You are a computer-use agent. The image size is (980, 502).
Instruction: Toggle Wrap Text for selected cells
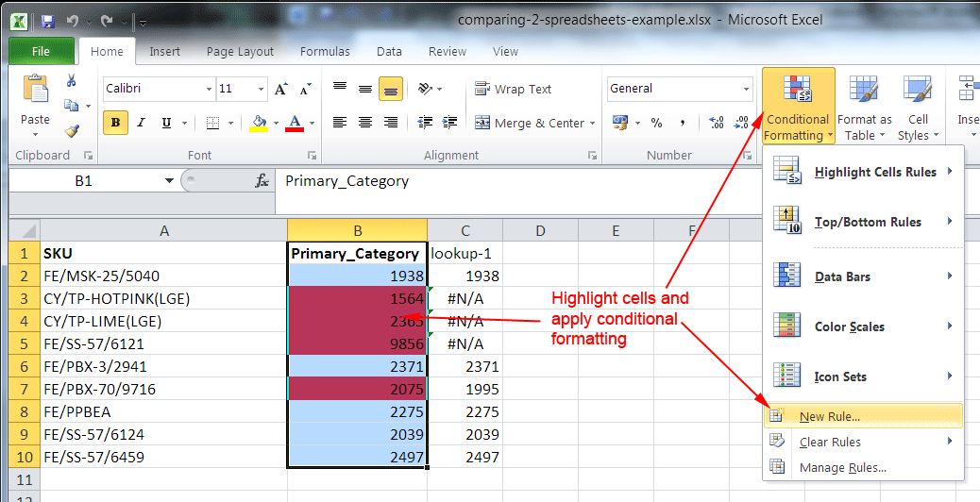pos(514,90)
